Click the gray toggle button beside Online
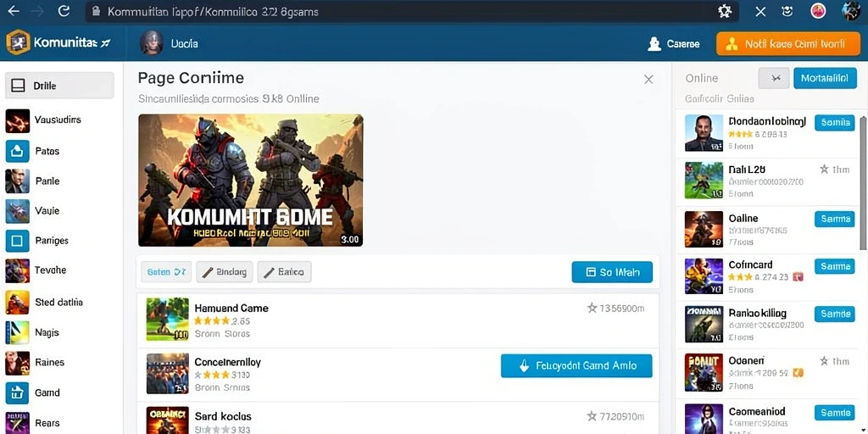The image size is (868, 434). click(774, 79)
